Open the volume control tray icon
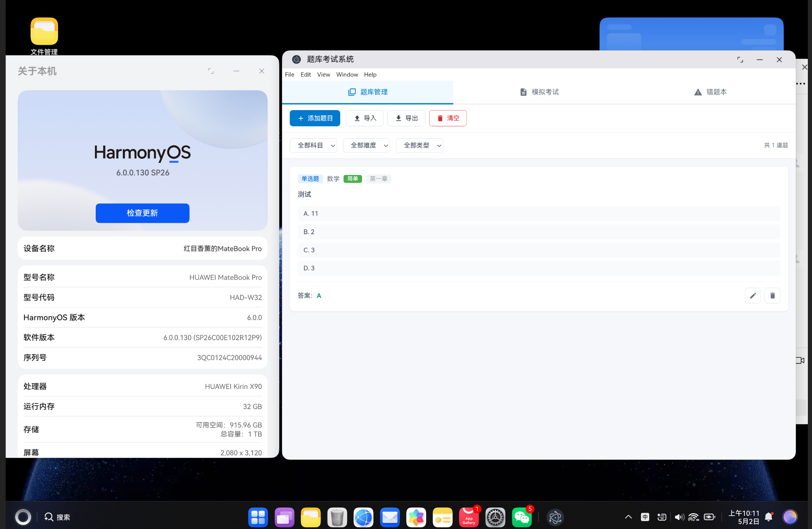This screenshot has height=529, width=812. point(679,517)
